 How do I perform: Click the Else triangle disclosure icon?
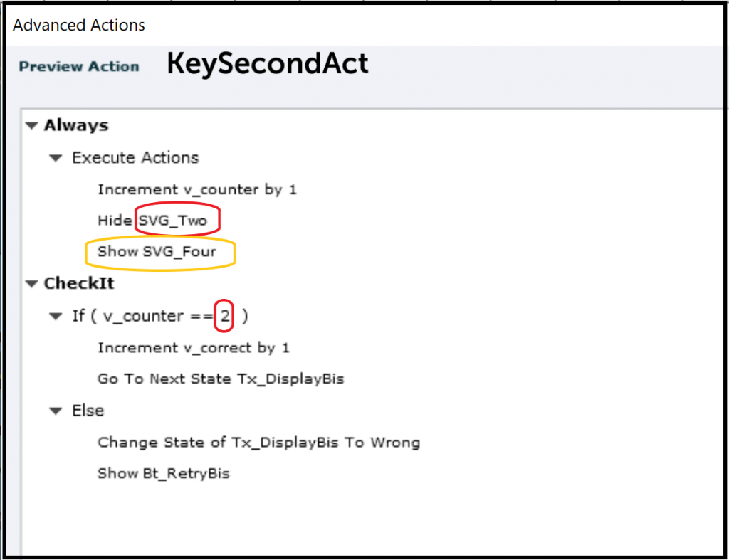click(56, 411)
